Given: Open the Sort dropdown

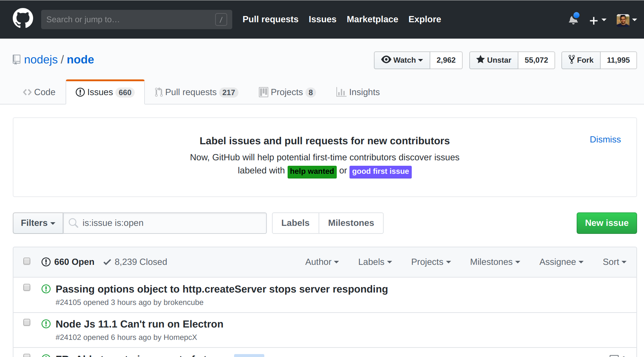Looking at the screenshot, I should pyautogui.click(x=615, y=262).
